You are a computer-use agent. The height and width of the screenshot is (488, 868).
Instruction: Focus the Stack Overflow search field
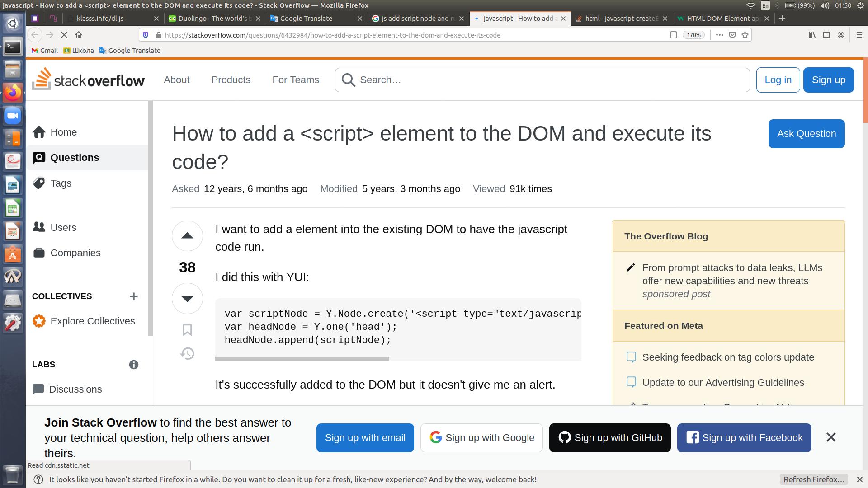pyautogui.click(x=542, y=80)
